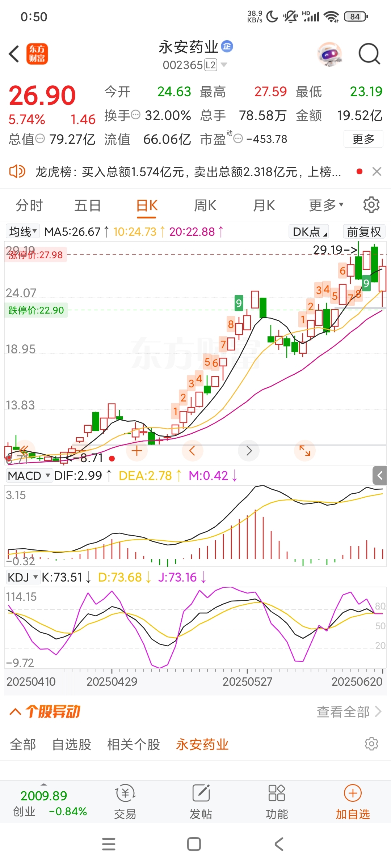Tap the Android recent apps menu button

pos(109,844)
